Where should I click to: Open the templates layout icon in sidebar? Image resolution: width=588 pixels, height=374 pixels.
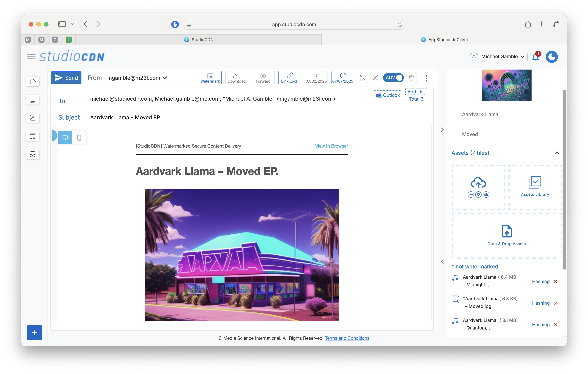click(33, 136)
